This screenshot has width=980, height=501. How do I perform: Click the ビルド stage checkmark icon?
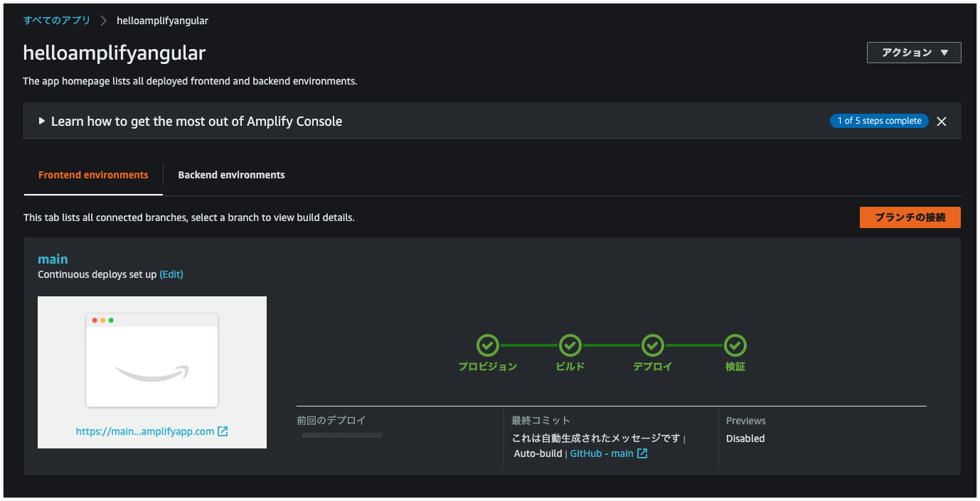click(x=570, y=347)
